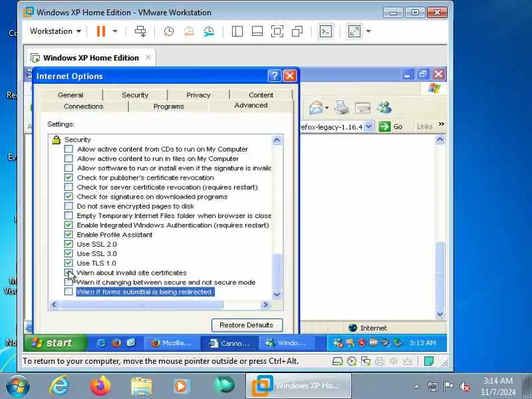The height and width of the screenshot is (399, 532).
Task: Click the horizontal scrollbar thumb in settings
Action: point(142,305)
